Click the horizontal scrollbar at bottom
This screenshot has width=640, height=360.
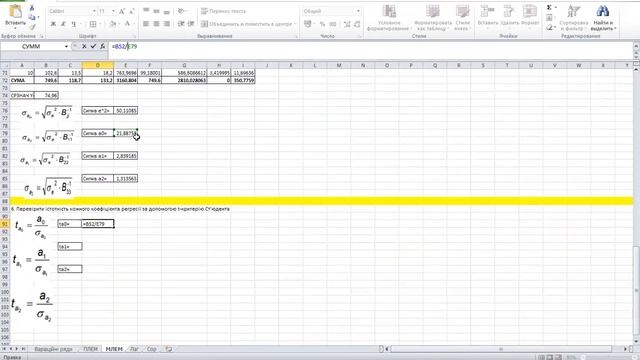point(501,349)
